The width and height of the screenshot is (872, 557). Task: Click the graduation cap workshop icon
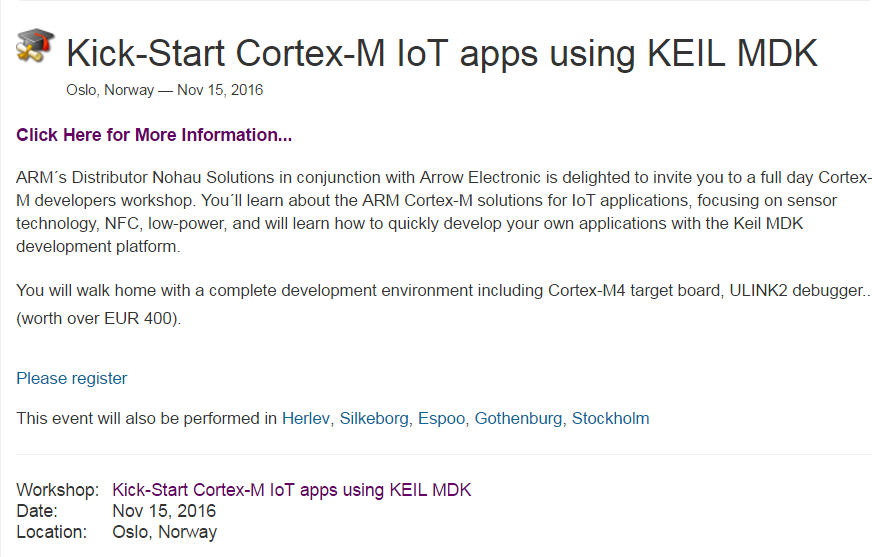[x=35, y=46]
